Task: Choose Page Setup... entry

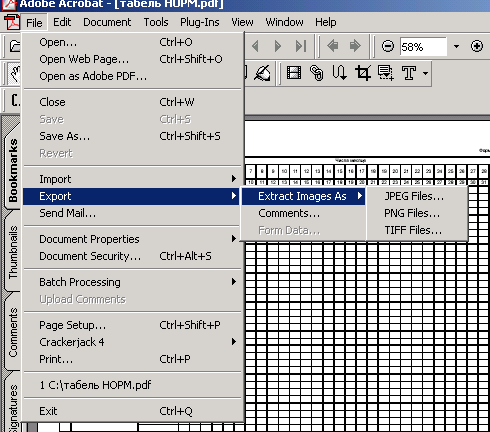Action: (131, 325)
